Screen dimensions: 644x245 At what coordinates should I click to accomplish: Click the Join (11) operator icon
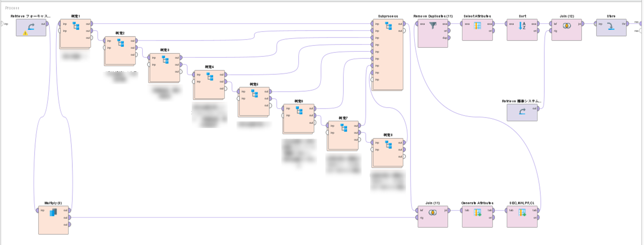pyautogui.click(x=433, y=212)
